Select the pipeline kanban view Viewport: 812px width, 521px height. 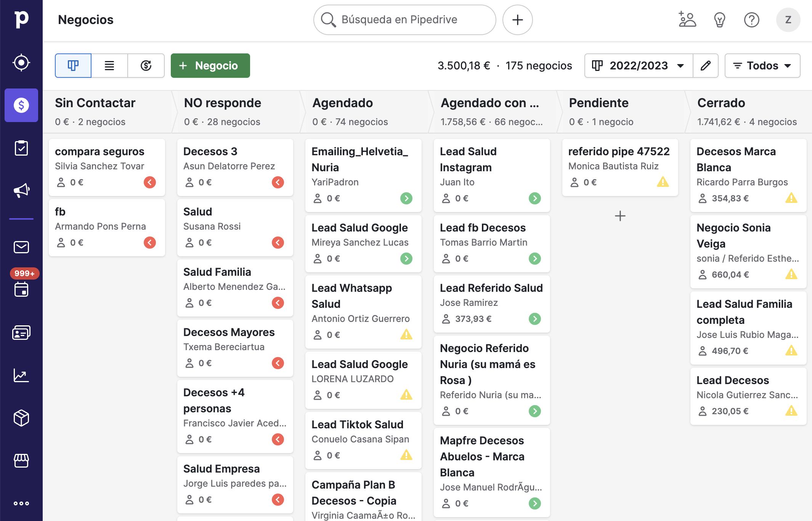[73, 66]
